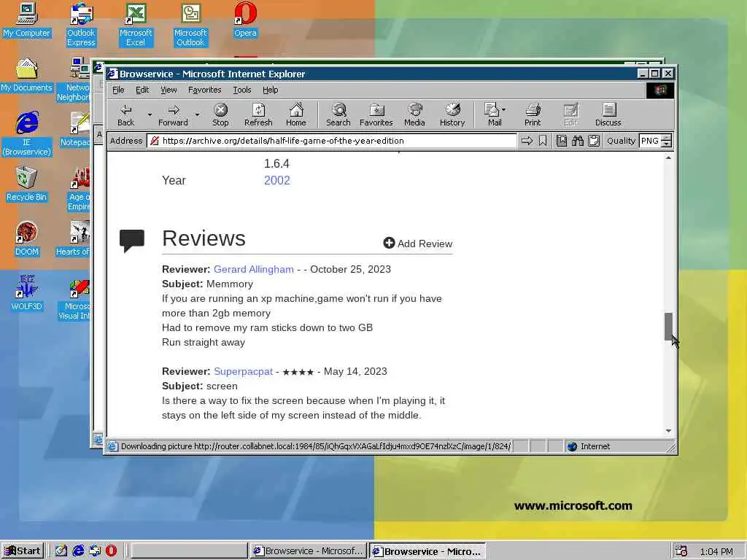This screenshot has height=560, width=747.
Task: Click the binoculars find icon in the address bar
Action: pyautogui.click(x=578, y=141)
